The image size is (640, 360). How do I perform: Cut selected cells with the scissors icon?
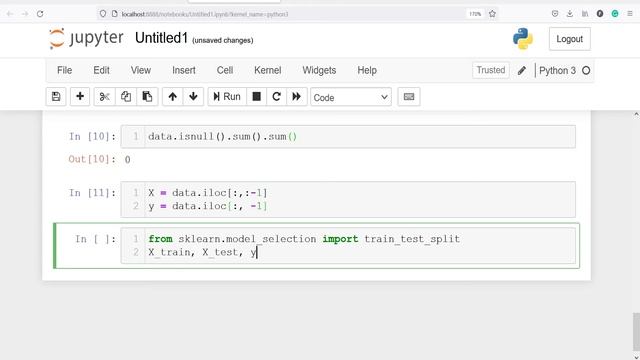pyautogui.click(x=104, y=97)
